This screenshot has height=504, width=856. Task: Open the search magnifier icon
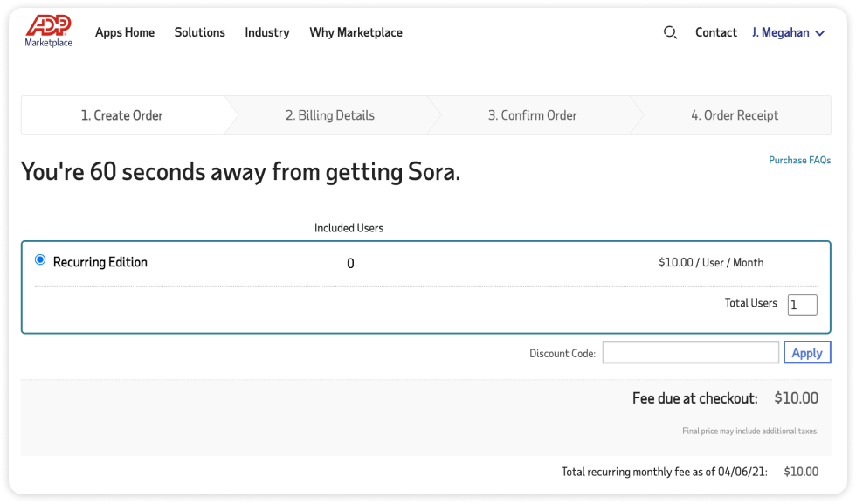(670, 32)
